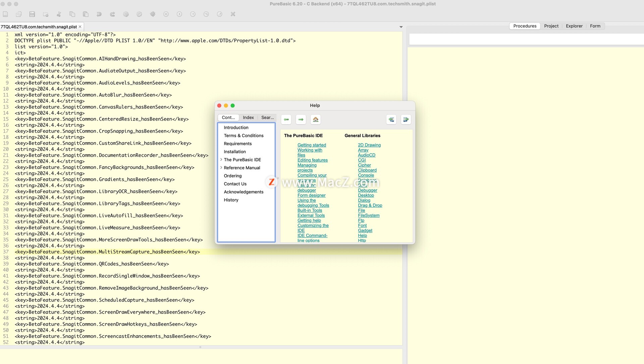Select History in Help contents
This screenshot has width=644, height=364.
[x=231, y=200]
